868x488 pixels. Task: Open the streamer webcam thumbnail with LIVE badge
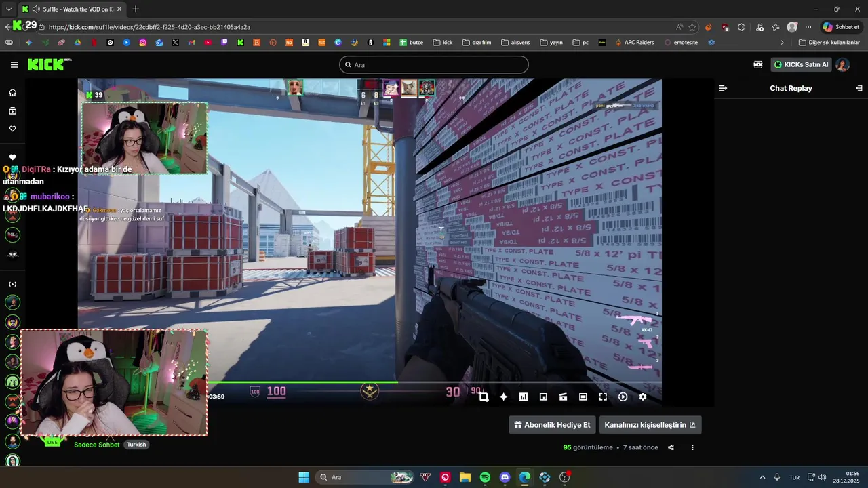click(x=114, y=383)
